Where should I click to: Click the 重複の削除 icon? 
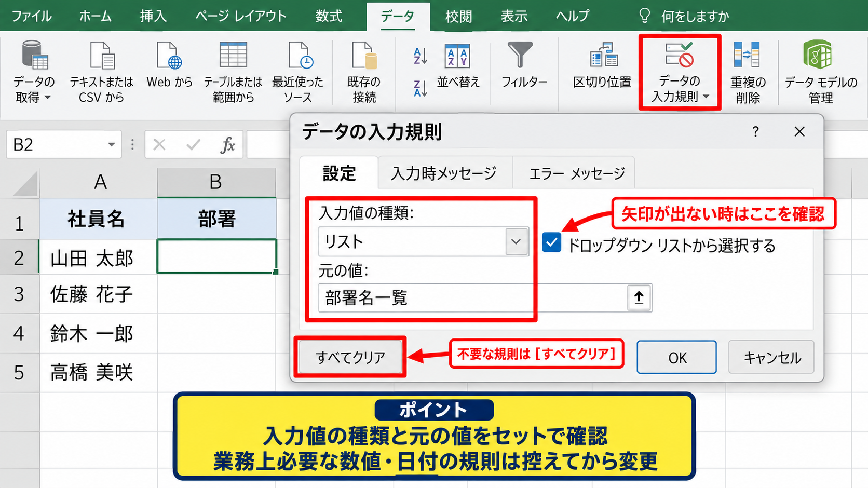[x=748, y=55]
